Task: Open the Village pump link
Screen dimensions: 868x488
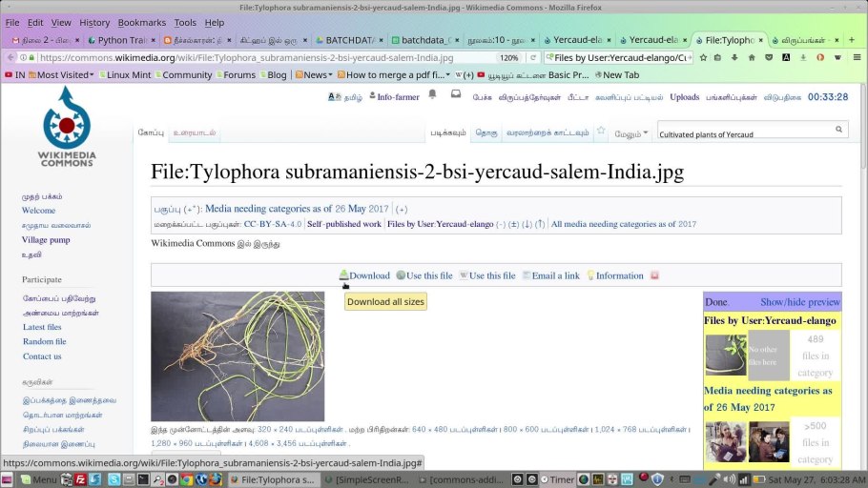Action: (x=46, y=240)
